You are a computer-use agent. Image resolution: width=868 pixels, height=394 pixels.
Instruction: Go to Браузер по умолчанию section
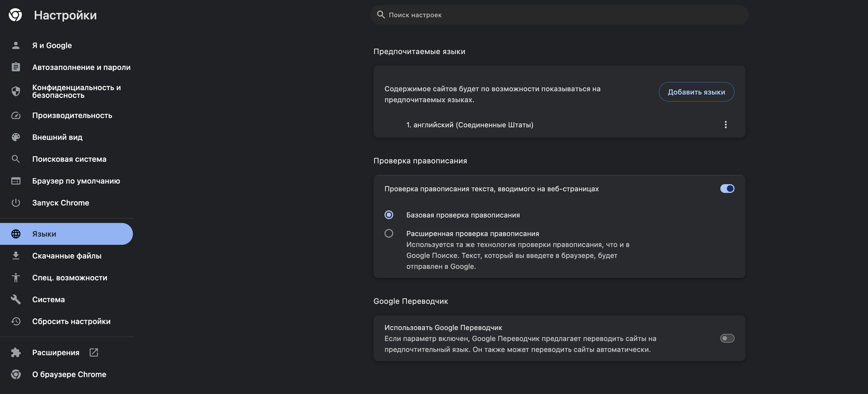click(x=67, y=181)
